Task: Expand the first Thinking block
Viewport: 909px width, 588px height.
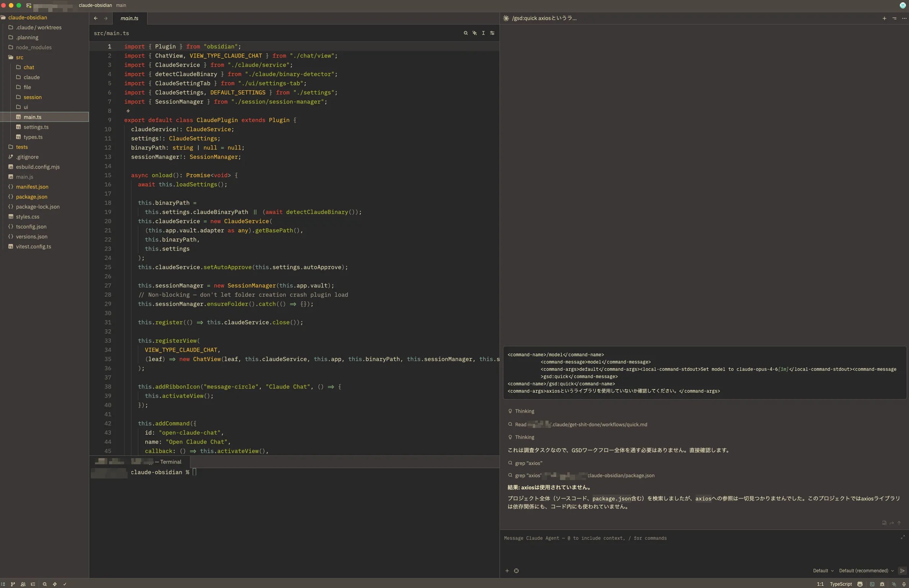Action: pos(521,411)
